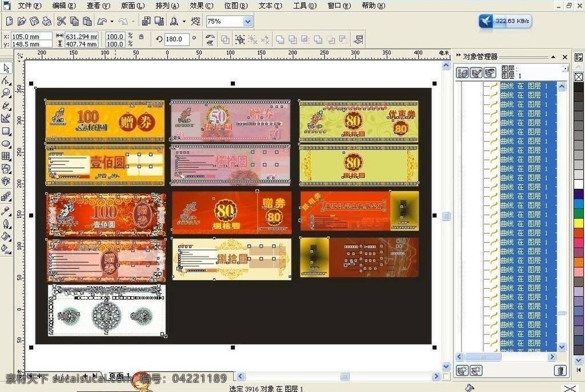Open the 文件(F) menu
The image size is (585, 392).
coord(30,6)
